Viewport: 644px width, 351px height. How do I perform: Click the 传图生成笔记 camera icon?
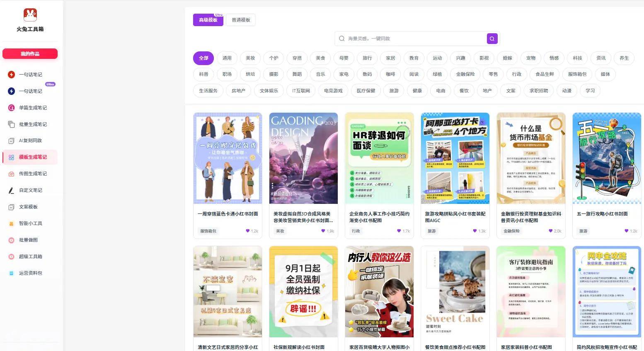click(x=12, y=174)
